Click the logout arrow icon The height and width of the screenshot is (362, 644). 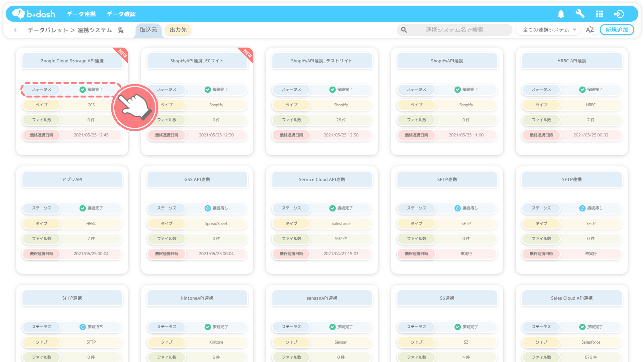pos(619,14)
